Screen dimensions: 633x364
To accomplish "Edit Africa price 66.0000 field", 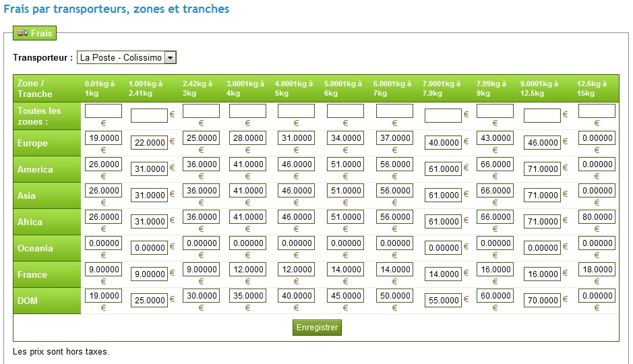I will (x=495, y=216).
